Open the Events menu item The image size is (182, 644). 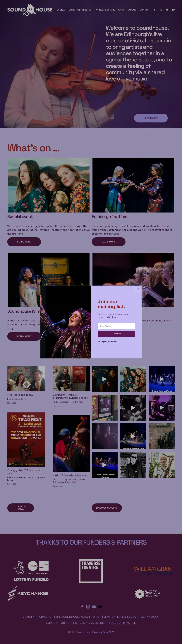(61, 10)
